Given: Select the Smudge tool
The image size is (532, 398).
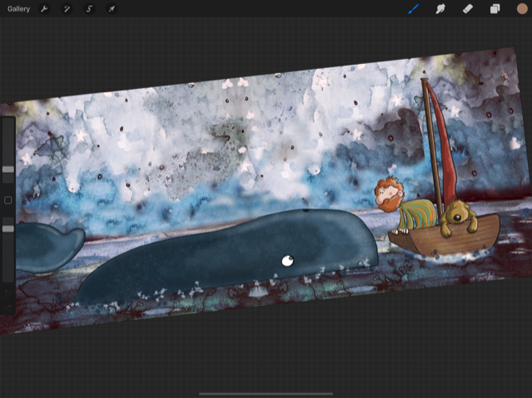Looking at the screenshot, I should pyautogui.click(x=441, y=9).
